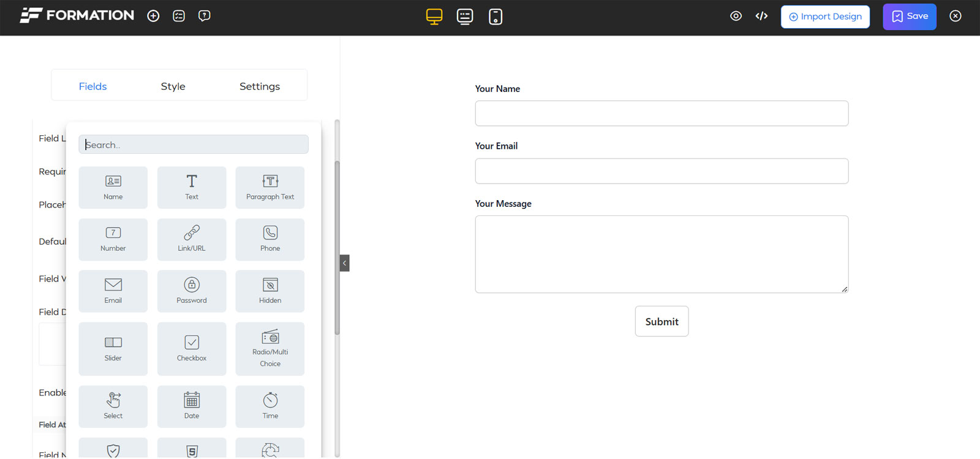Open the help question bubble icon

[x=205, y=16]
